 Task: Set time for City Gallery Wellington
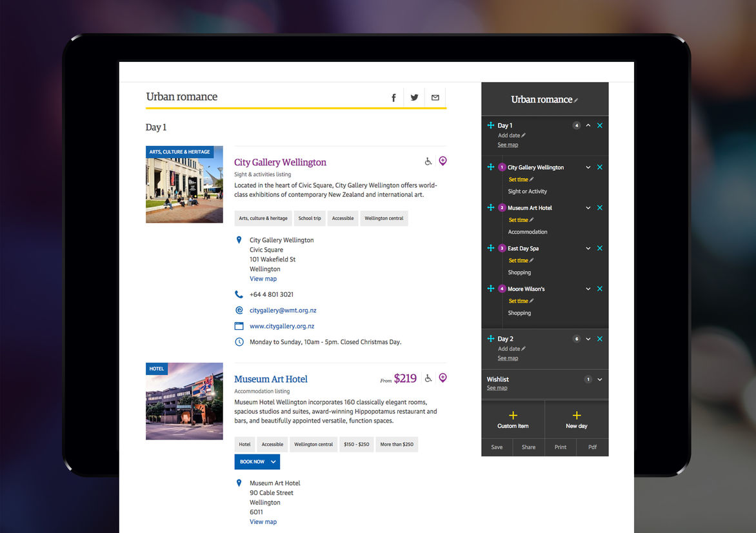[x=519, y=179]
